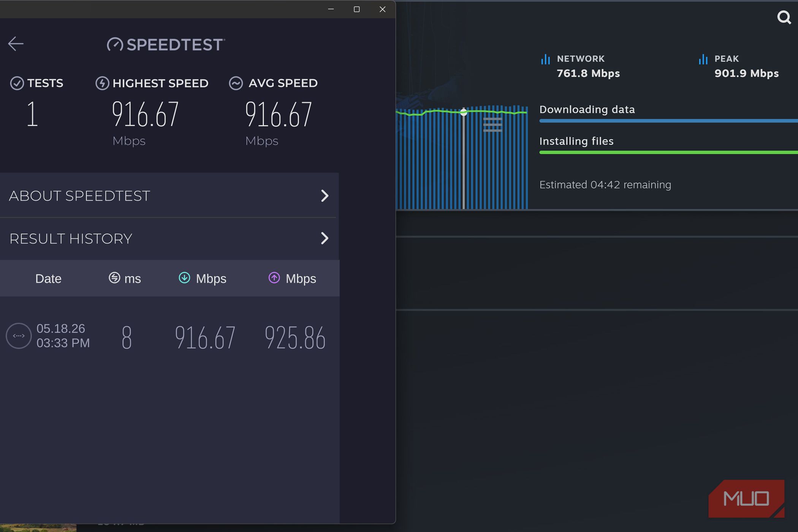The image size is (798, 532).
Task: Close the Speedtest window
Action: (383, 9)
